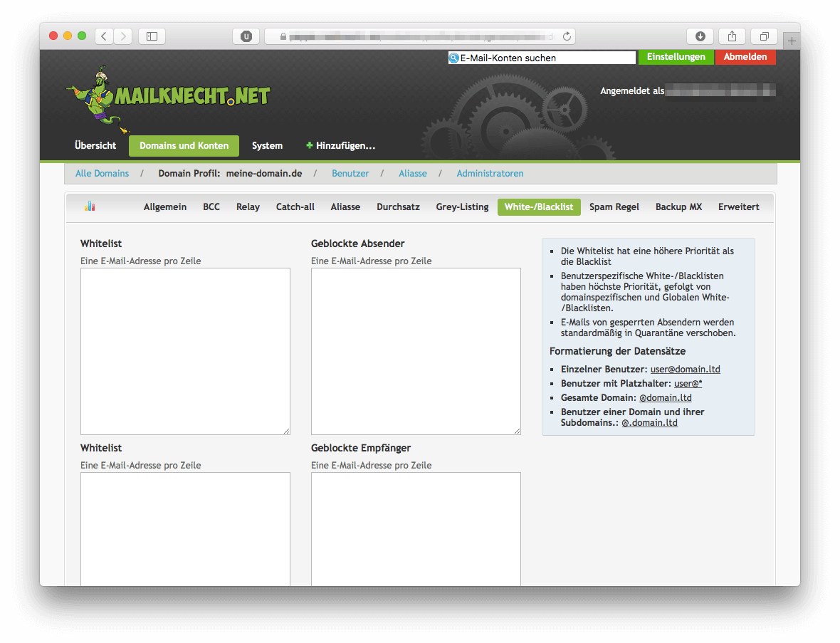Open the U extension icon in toolbar

coord(246,36)
